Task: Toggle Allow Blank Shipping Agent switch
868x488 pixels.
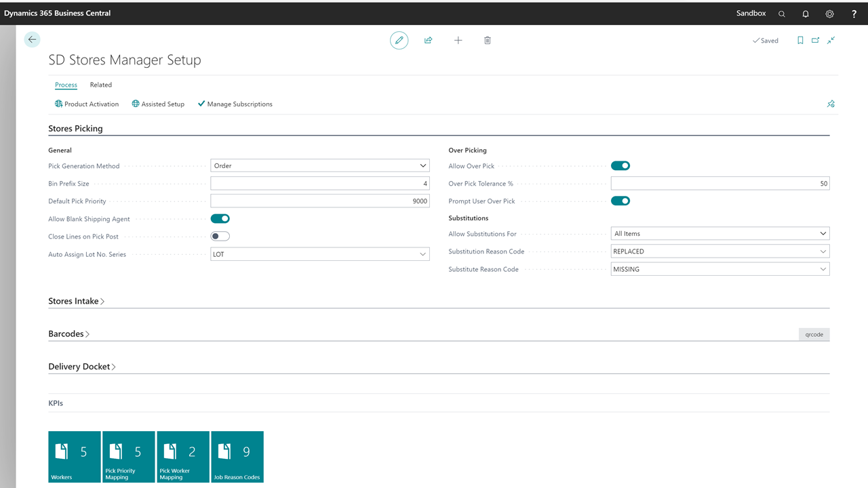Action: [220, 219]
